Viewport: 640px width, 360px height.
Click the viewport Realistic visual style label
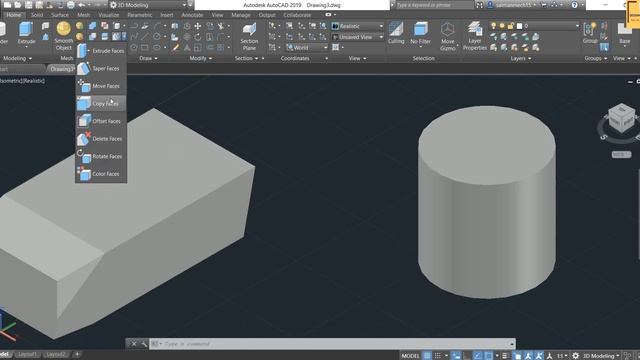34,81
